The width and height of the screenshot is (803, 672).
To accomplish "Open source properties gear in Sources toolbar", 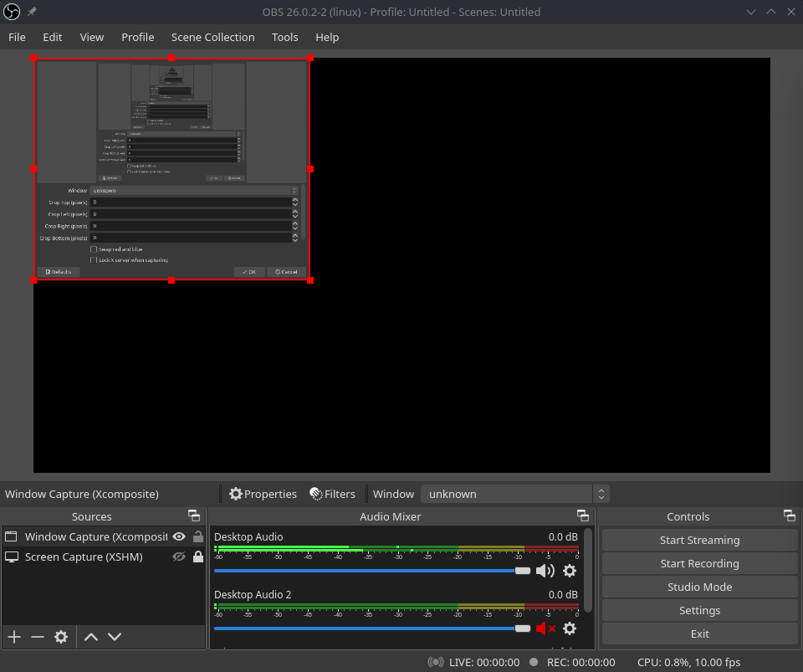I will 61,637.
